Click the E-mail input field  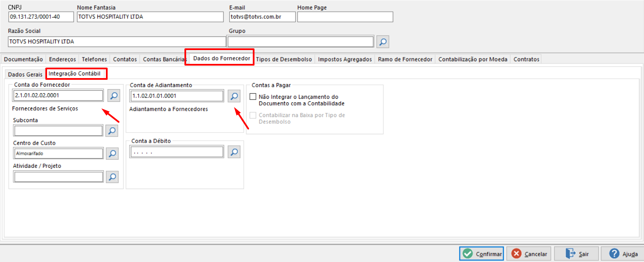[x=262, y=17]
